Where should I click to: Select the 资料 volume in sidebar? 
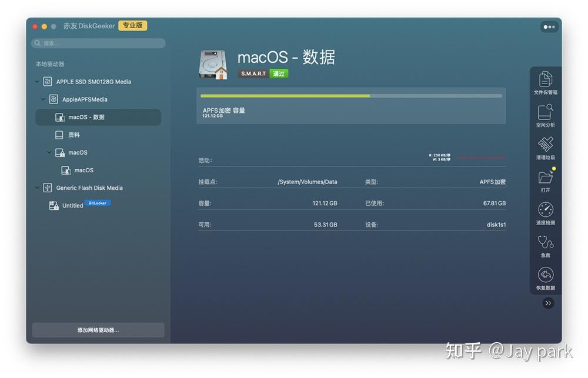point(75,135)
